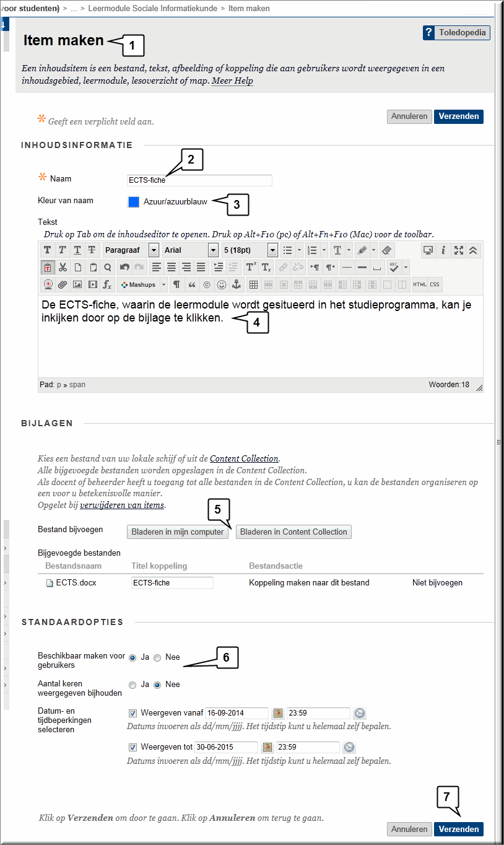Click Bladeren in mijn computer
The width and height of the screenshot is (504, 845).
click(178, 532)
